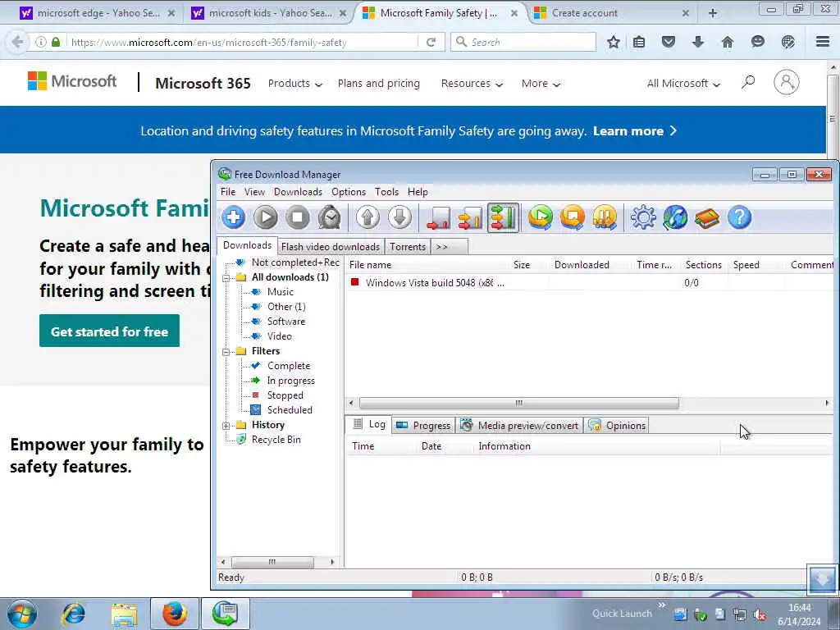Image resolution: width=840 pixels, height=630 pixels.
Task: Select medium traffic usage mode icon
Action: click(470, 217)
